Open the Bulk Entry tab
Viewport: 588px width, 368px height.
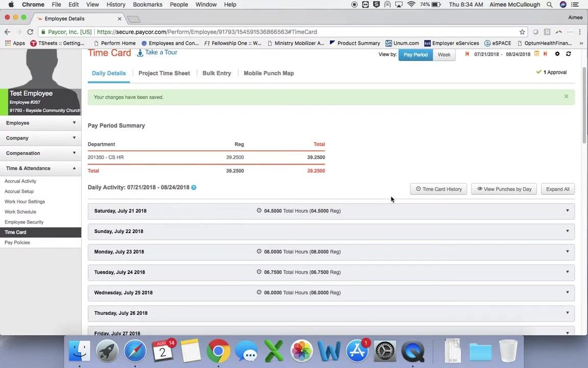click(x=217, y=73)
